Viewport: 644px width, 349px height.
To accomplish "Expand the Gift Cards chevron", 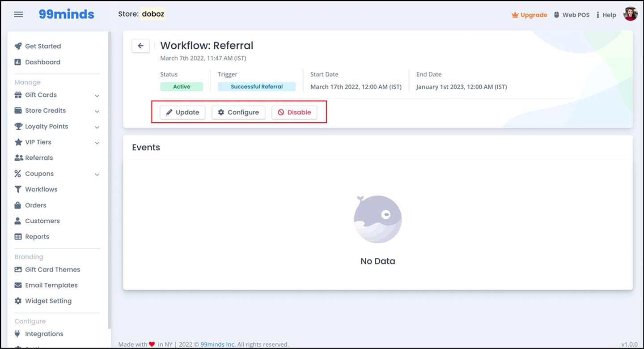I will pyautogui.click(x=97, y=95).
